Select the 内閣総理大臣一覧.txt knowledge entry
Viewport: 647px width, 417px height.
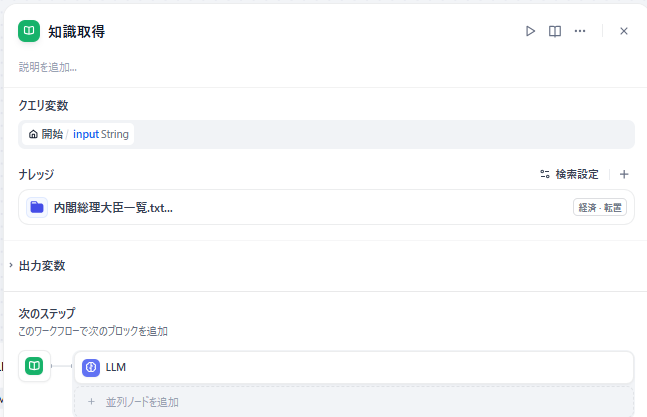click(x=326, y=207)
